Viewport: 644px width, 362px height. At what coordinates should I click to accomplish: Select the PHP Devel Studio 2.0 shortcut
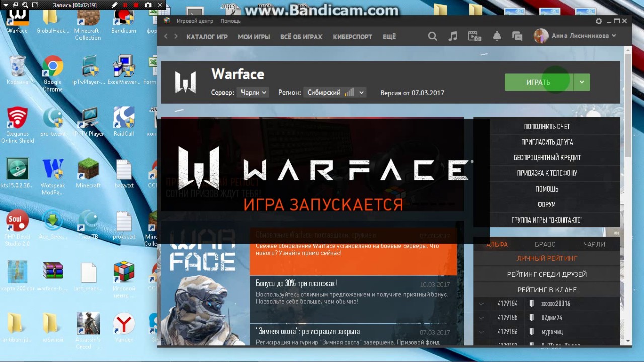click(17, 228)
